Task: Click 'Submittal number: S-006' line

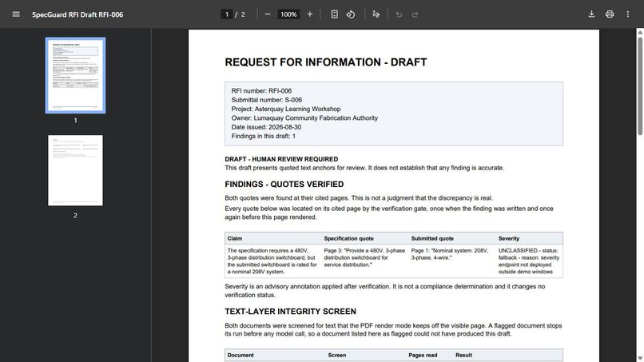Action: click(x=267, y=100)
